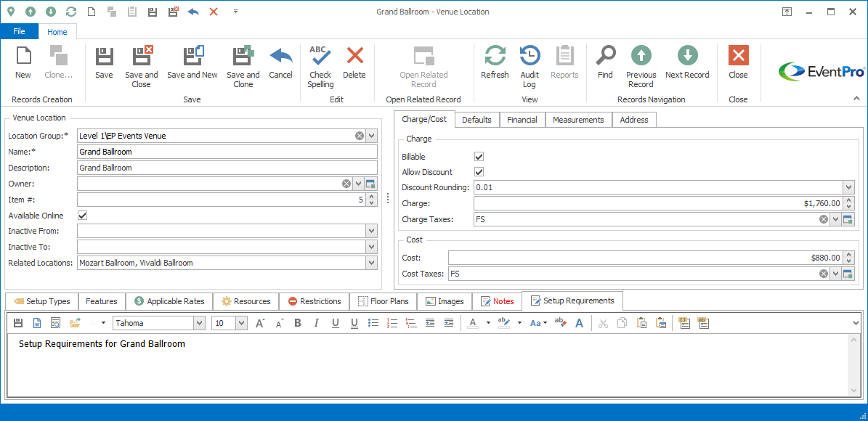Uncheck the Billable checkbox
Screen dimensions: 868x421
(479, 157)
